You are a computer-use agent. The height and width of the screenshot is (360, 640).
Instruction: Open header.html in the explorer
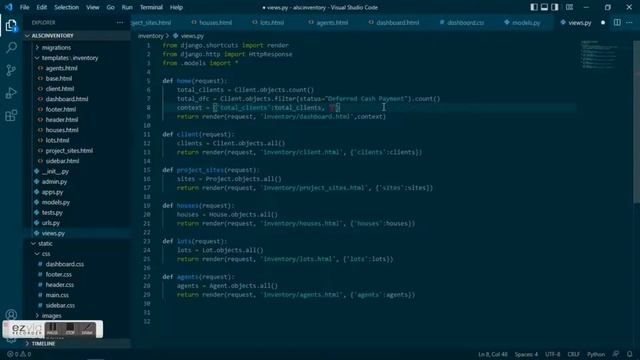pos(62,120)
